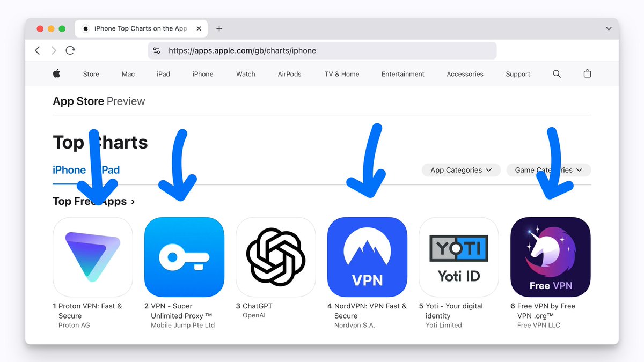
Task: Expand the App Categories dropdown
Action: [x=462, y=170]
